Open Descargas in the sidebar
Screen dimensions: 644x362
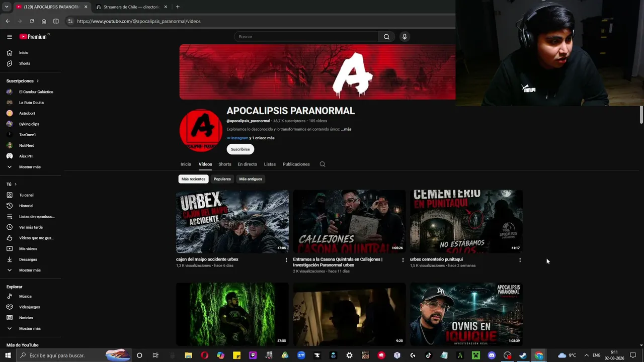pos(28,259)
